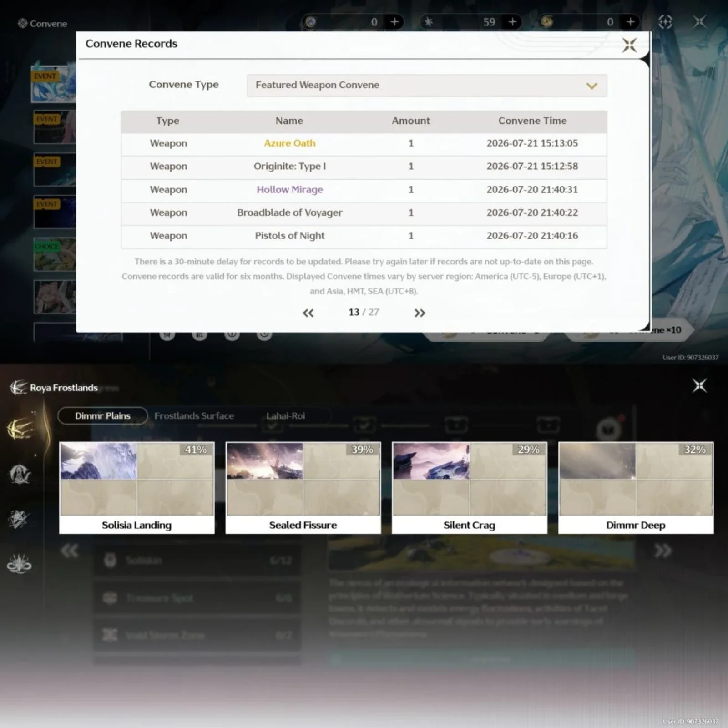Viewport: 728px width, 728px height.
Task: Close the Roya Frostlands panel
Action: [699, 385]
